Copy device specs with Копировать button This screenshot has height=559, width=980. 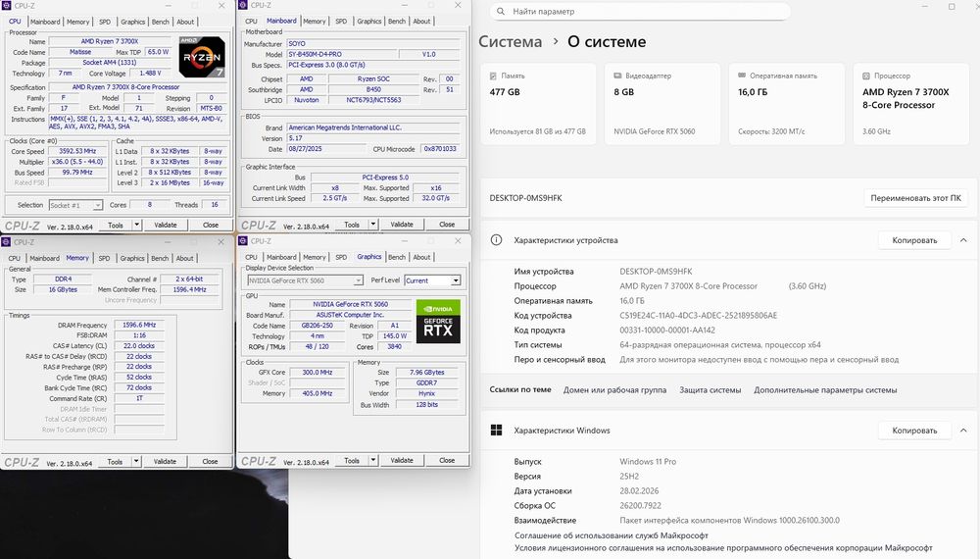(x=914, y=240)
